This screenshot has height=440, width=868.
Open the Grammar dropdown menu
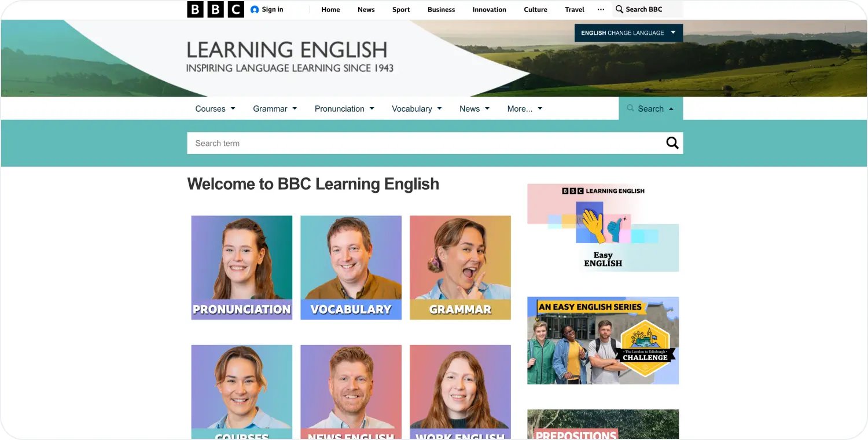click(x=274, y=108)
